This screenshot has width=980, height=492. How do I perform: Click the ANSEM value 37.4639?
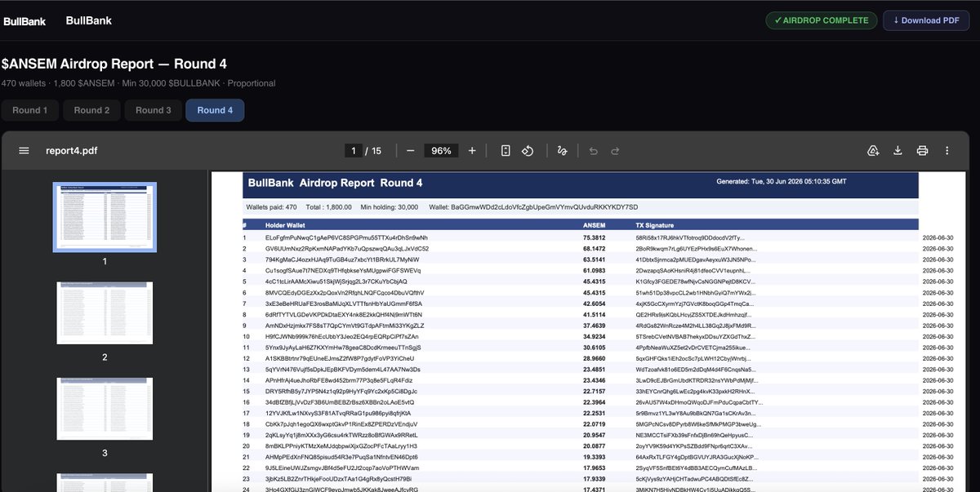click(x=593, y=326)
